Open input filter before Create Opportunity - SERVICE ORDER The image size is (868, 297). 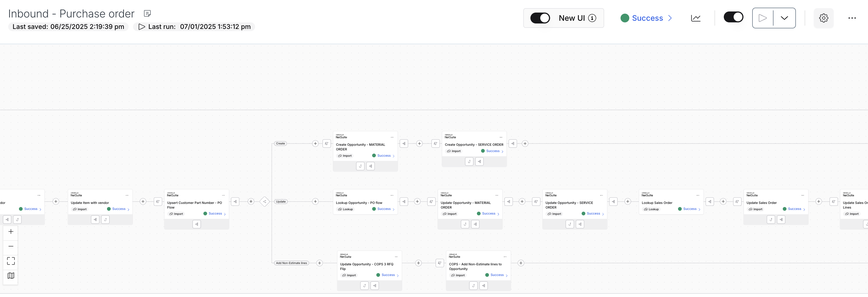tap(435, 144)
